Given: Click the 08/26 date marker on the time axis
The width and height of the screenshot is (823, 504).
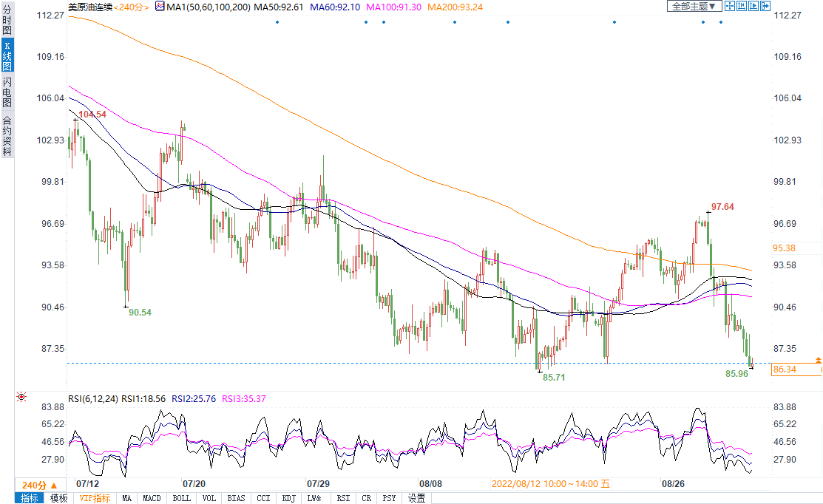Looking at the screenshot, I should 673,483.
